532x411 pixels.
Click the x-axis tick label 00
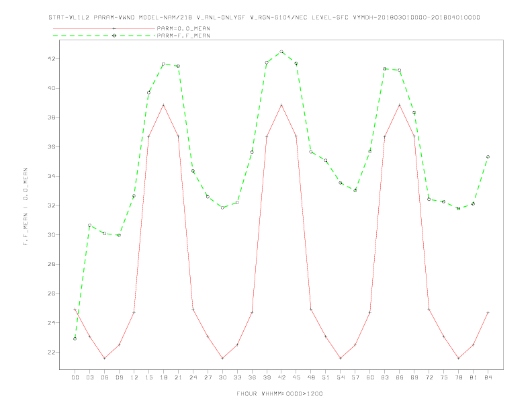pos(75,377)
